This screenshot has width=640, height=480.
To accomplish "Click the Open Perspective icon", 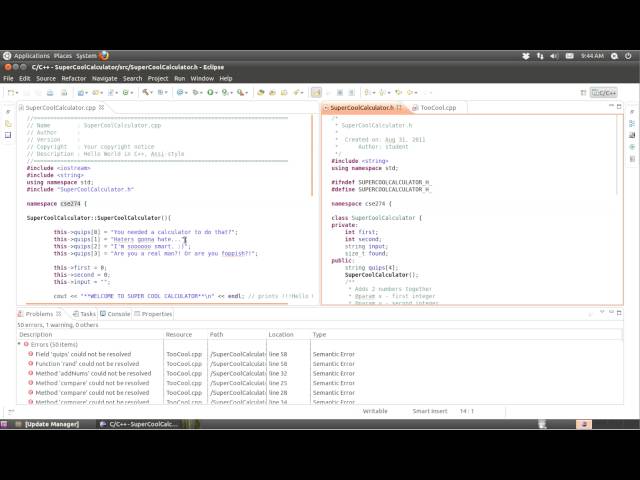I will tap(583, 93).
